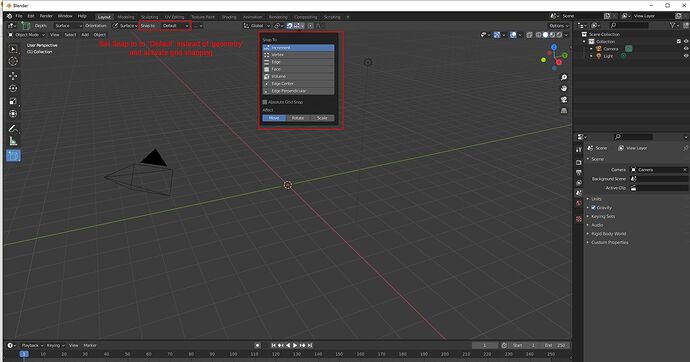
Task: Switch to solid viewport shading
Action: 545,35
